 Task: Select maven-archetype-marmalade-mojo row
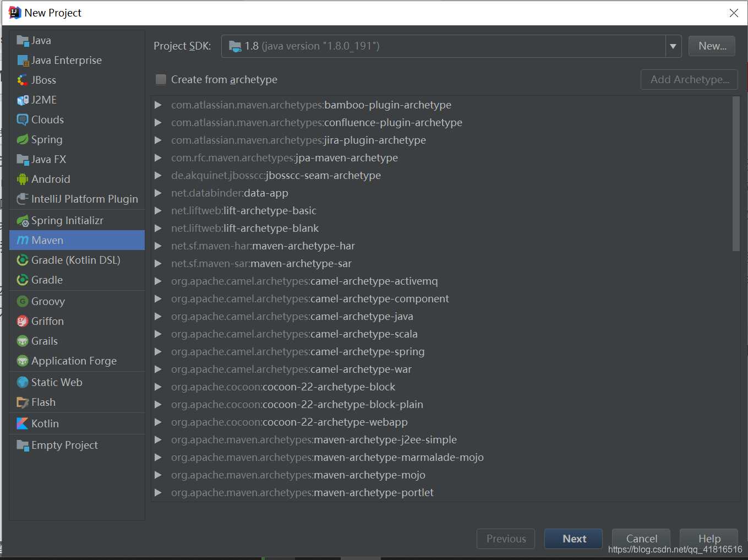coord(442,457)
